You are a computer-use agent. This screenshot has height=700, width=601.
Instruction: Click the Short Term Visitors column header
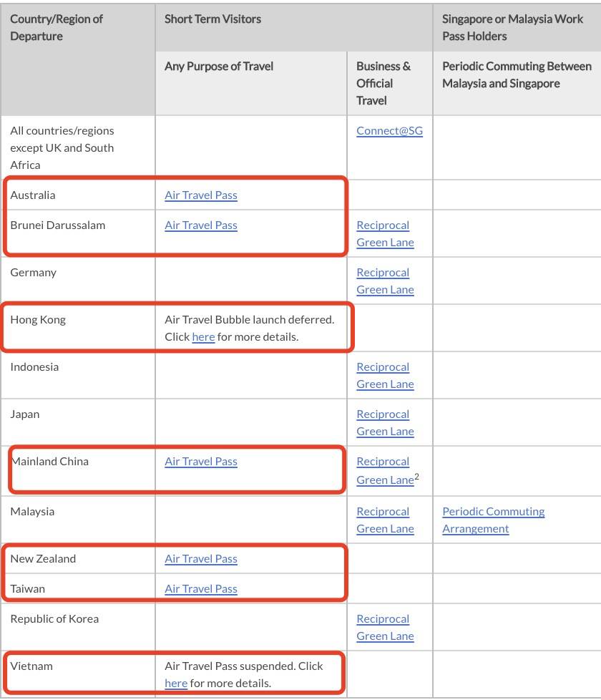[x=212, y=19]
